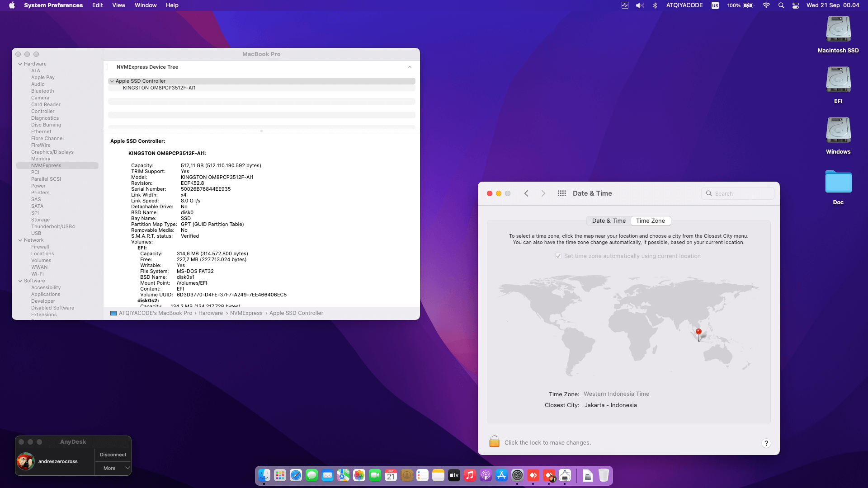Click the Search field in Date & Time
This screenshot has width=868, height=488.
coord(737,193)
